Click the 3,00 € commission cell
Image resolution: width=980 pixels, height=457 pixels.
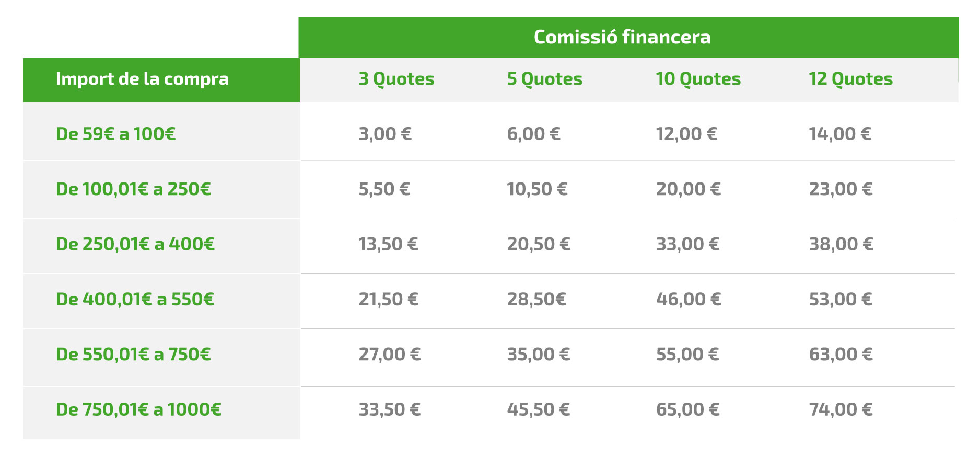tap(385, 134)
